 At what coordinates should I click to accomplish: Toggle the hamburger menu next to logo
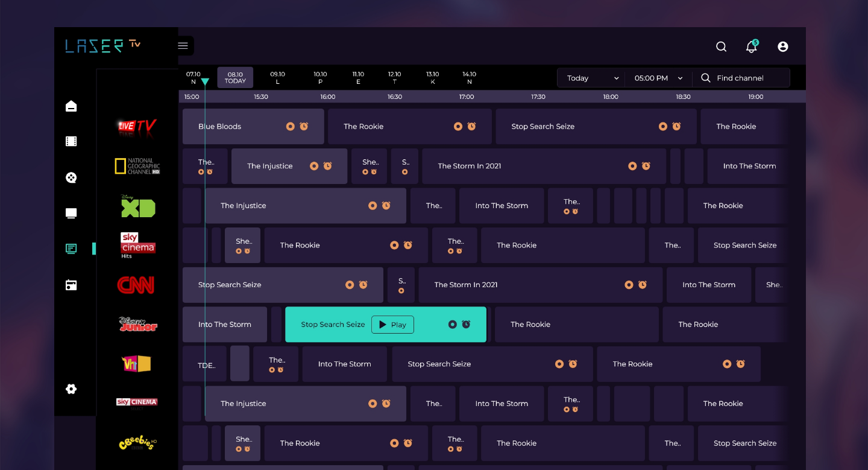183,46
